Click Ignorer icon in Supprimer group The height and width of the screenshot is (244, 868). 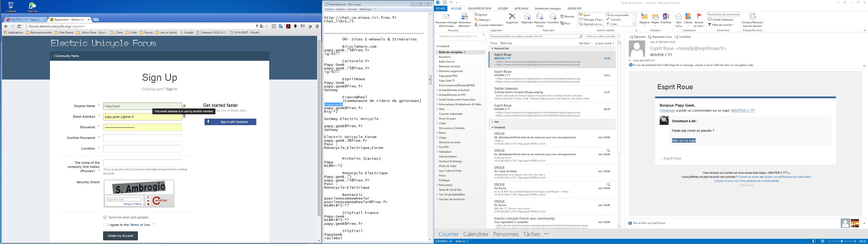click(476, 15)
